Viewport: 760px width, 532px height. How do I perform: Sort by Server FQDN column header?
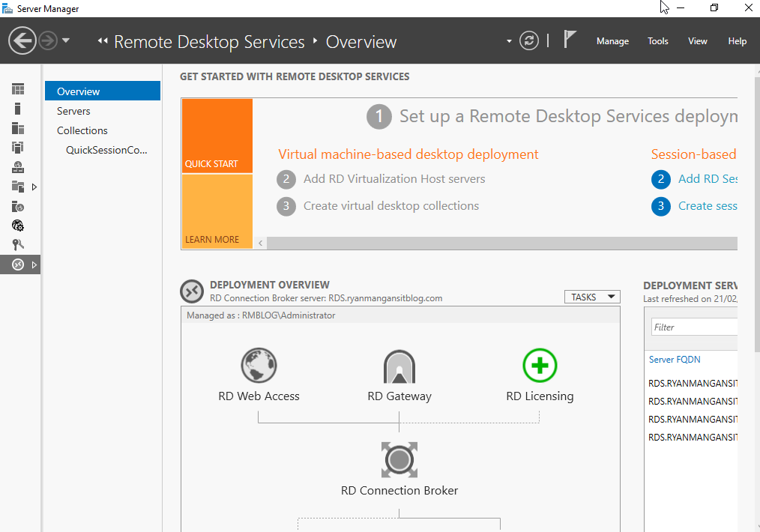pos(675,360)
